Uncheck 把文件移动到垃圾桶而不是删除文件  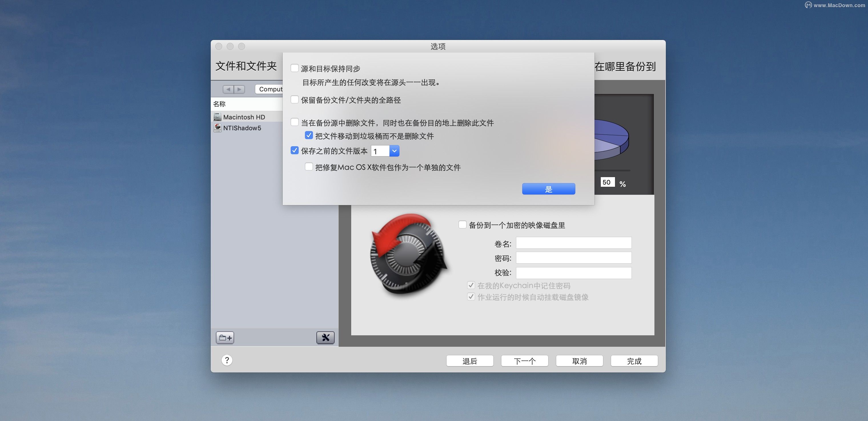pos(309,135)
